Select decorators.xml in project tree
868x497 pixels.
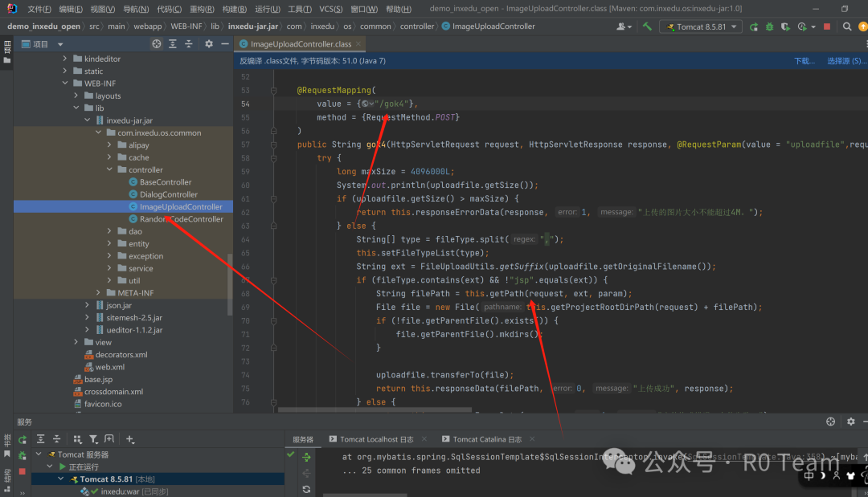121,354
